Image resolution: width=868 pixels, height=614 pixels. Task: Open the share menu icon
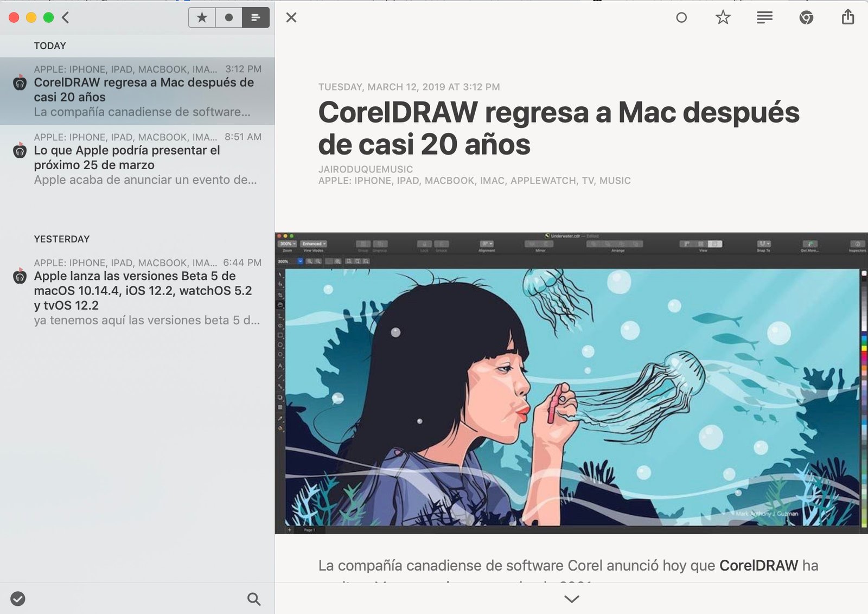(847, 17)
